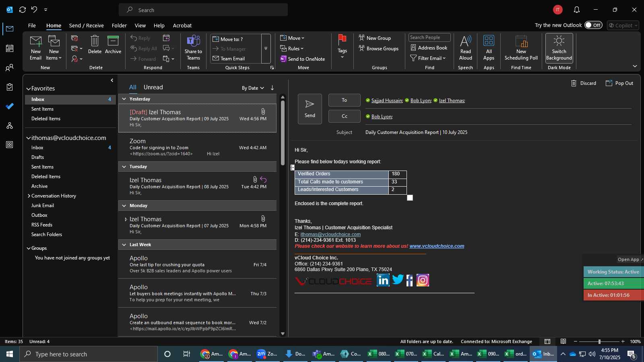Screen dimensions: 644x362
Task: Pop Out the draft window
Action: tap(619, 83)
